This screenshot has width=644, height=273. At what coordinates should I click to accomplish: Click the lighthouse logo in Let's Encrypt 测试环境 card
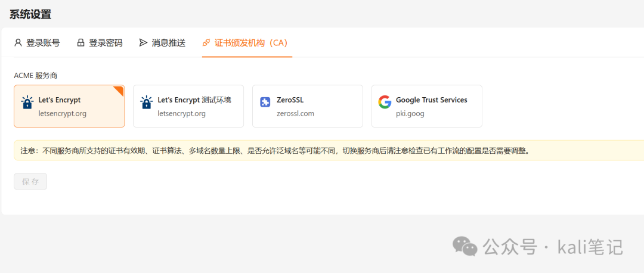[146, 102]
